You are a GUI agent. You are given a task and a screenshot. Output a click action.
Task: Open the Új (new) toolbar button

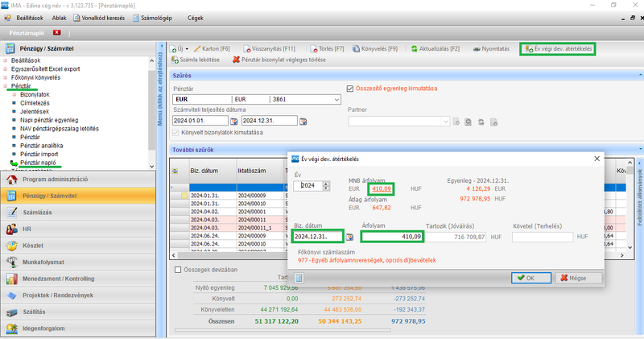point(179,48)
